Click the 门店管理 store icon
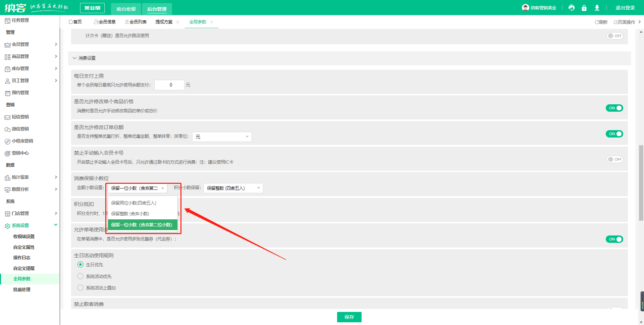The image size is (644, 325). point(7,214)
